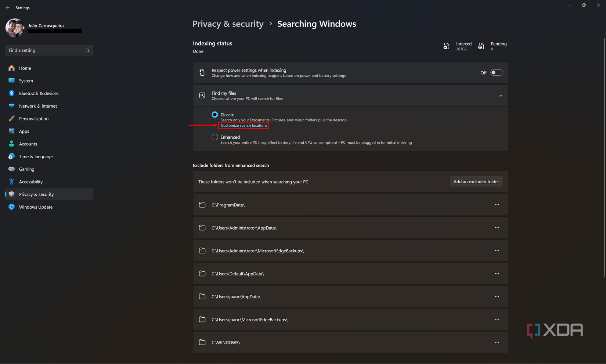
Task: Click the Apps sidebar icon
Action: [12, 131]
